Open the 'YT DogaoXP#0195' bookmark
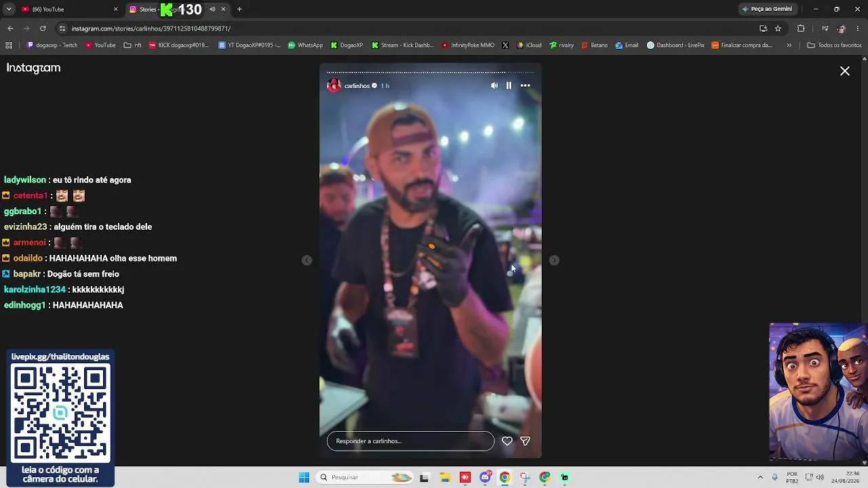868x488 pixels. pyautogui.click(x=249, y=45)
